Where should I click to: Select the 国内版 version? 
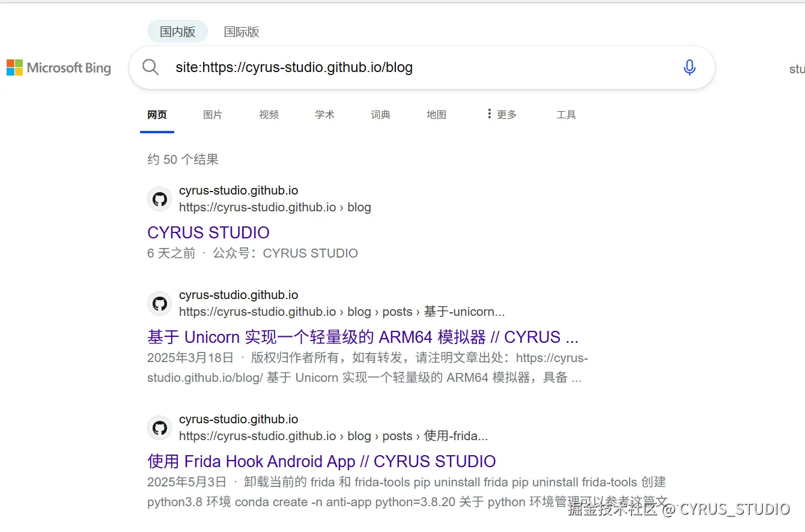177,31
